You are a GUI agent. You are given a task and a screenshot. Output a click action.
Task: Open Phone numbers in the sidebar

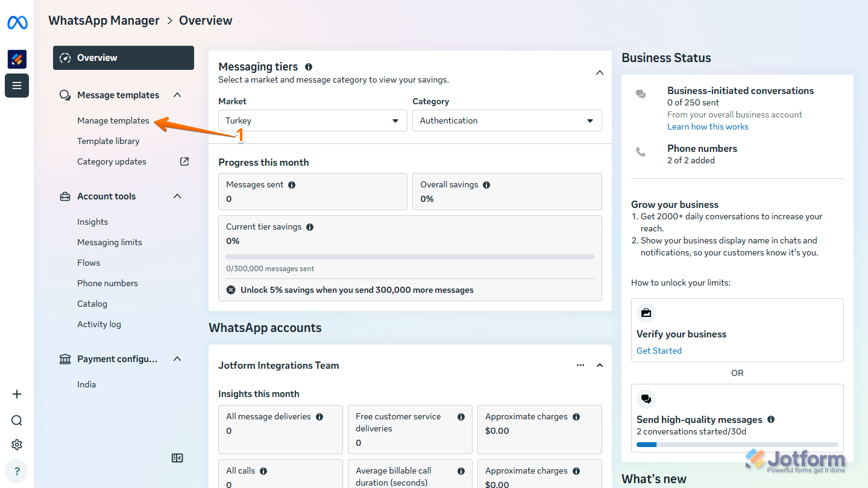[x=107, y=283]
